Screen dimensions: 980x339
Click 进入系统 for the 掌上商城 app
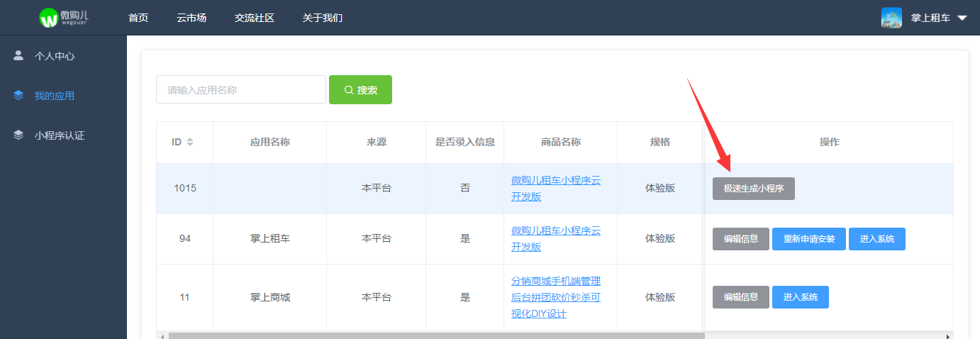point(801,297)
